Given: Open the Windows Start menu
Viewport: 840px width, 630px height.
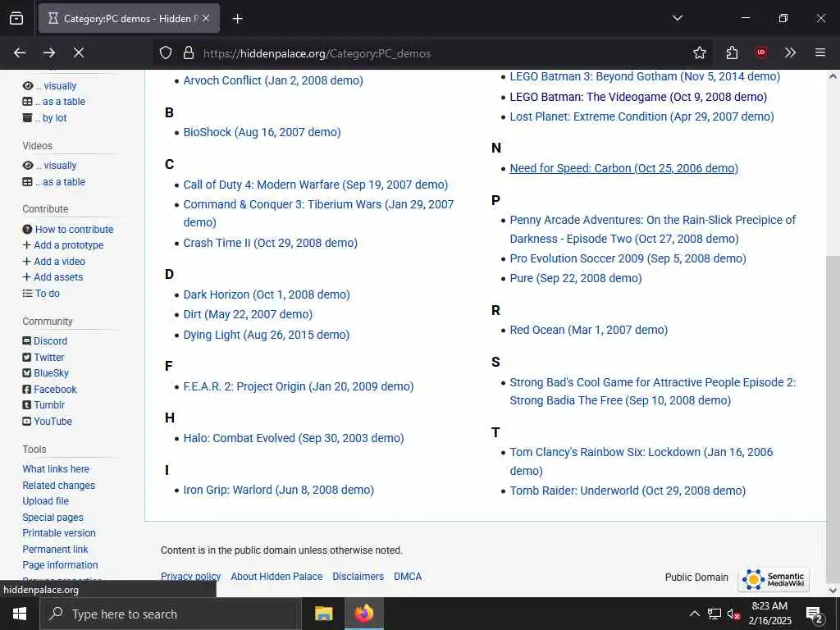Looking at the screenshot, I should (x=20, y=614).
